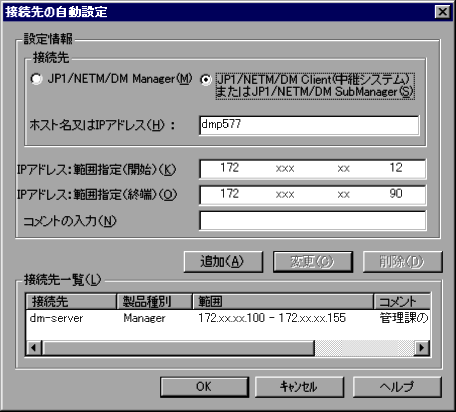Click first octet 172 in start address
456x412 pixels.
[x=229, y=168]
